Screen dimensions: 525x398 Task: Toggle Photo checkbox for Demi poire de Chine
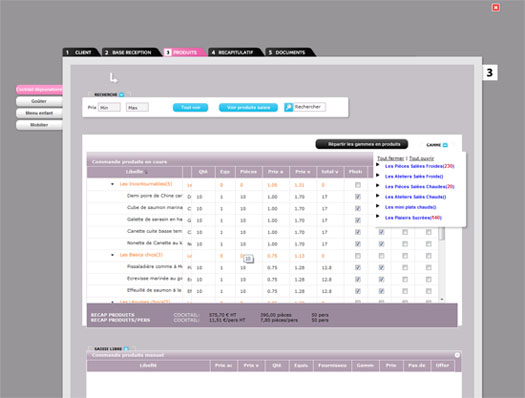tap(358, 197)
